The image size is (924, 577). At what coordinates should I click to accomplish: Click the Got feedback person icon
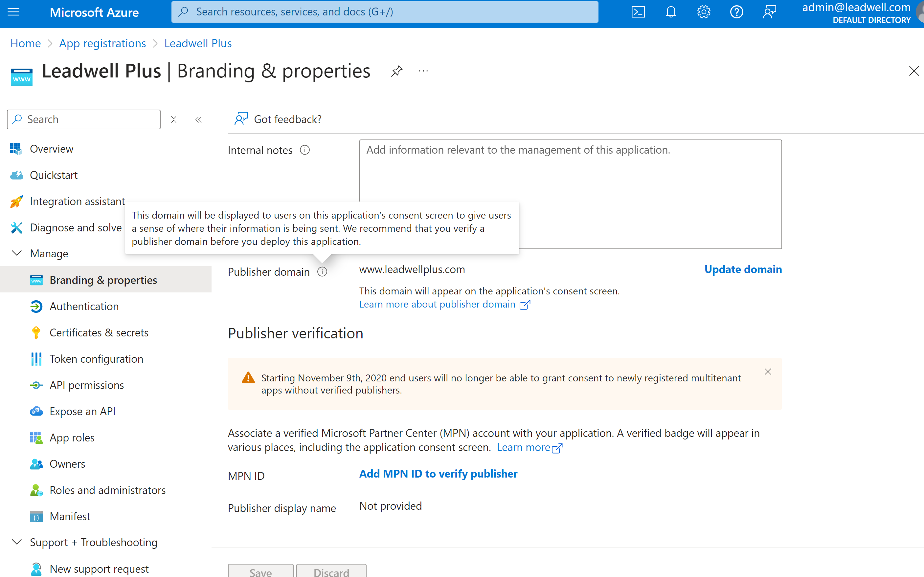[241, 119]
